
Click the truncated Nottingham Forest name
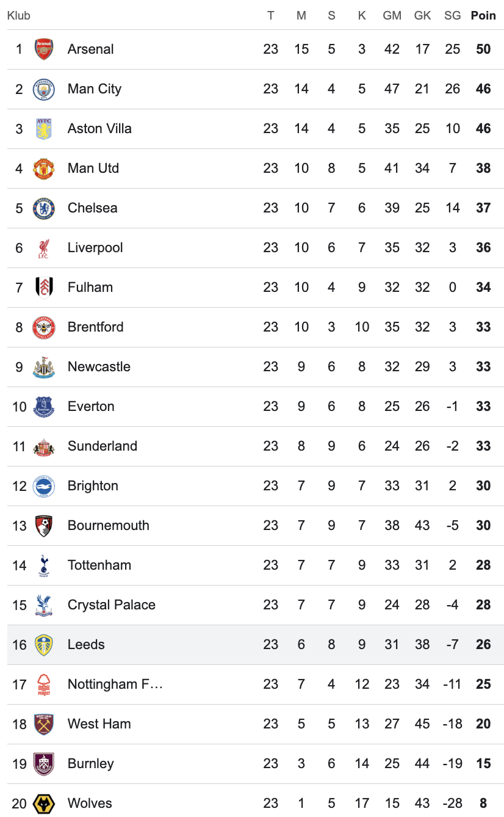(115, 684)
